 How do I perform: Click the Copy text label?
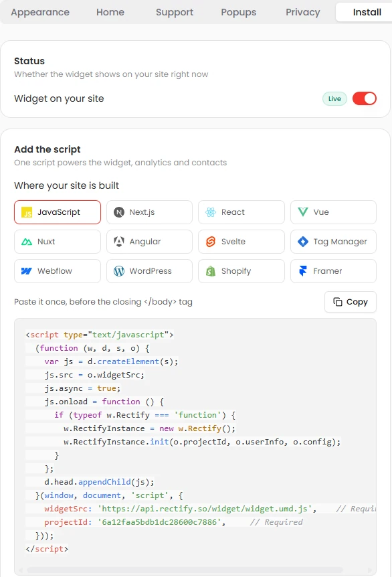357,302
